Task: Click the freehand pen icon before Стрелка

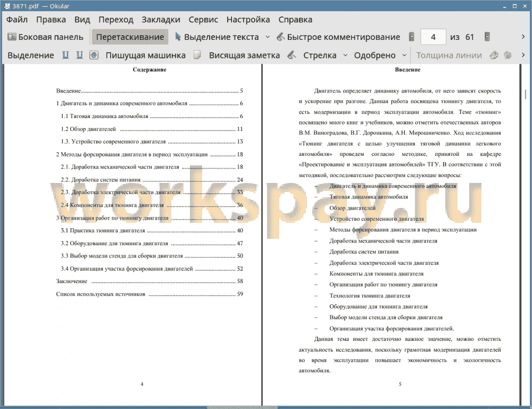Action: (292, 55)
